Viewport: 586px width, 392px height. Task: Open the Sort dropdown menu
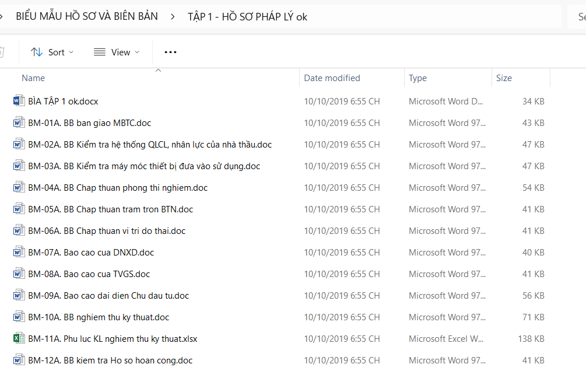(52, 52)
